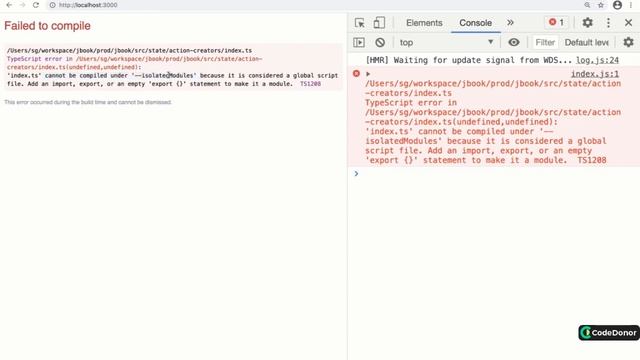This screenshot has width=640, height=360.
Task: Show more DevTools tabs
Action: click(510, 23)
